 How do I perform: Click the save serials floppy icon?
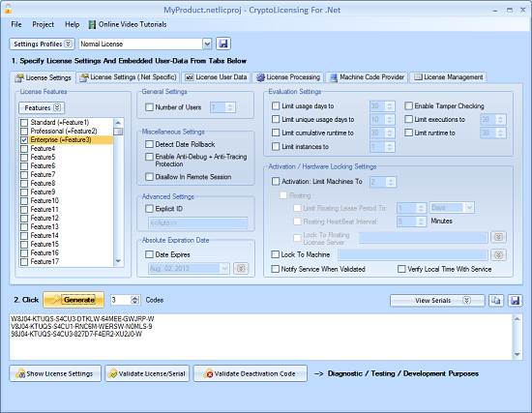pyautogui.click(x=515, y=301)
